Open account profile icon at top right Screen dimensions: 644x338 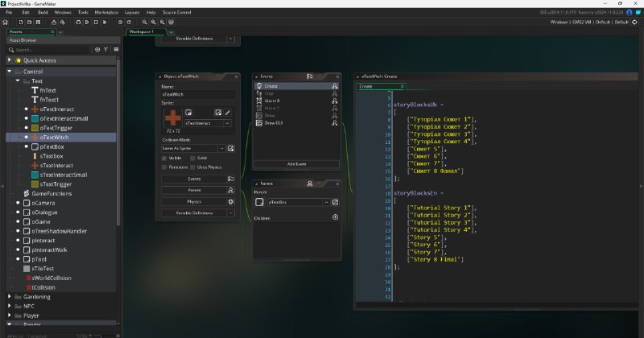(630, 12)
